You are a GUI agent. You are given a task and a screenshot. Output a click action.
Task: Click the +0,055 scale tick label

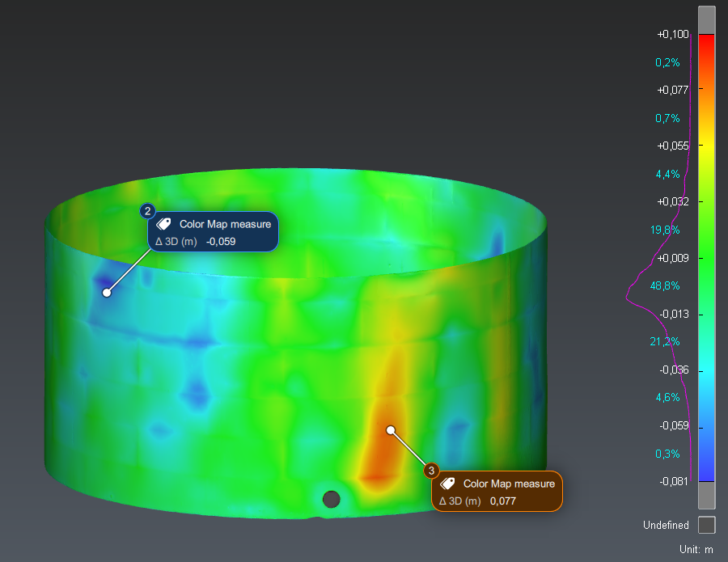coord(672,146)
